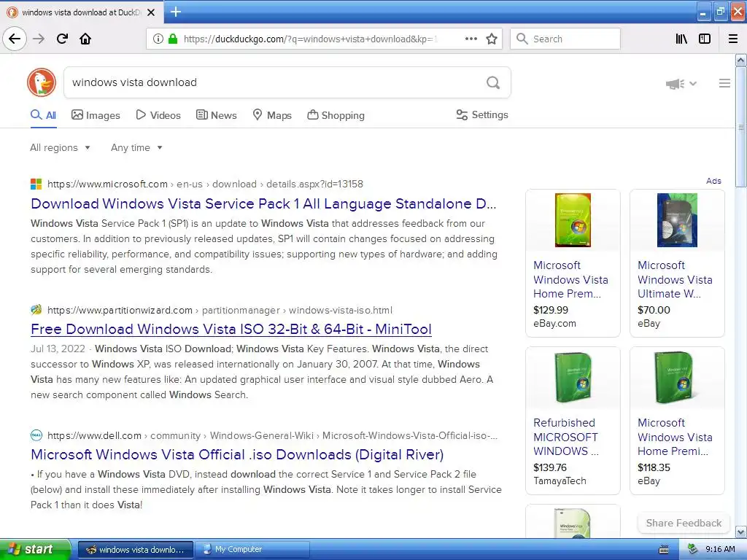Toggle the sidebar view icon
The width and height of the screenshot is (747, 560).
[705, 39]
